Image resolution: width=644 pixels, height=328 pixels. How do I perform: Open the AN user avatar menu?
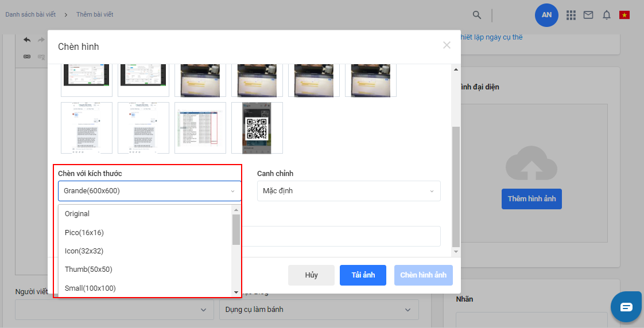546,15
